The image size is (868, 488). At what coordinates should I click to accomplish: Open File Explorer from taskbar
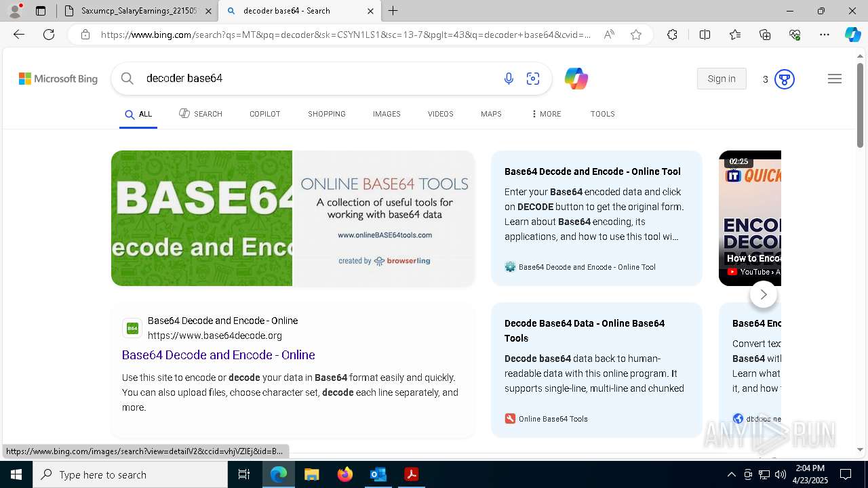tap(311, 474)
